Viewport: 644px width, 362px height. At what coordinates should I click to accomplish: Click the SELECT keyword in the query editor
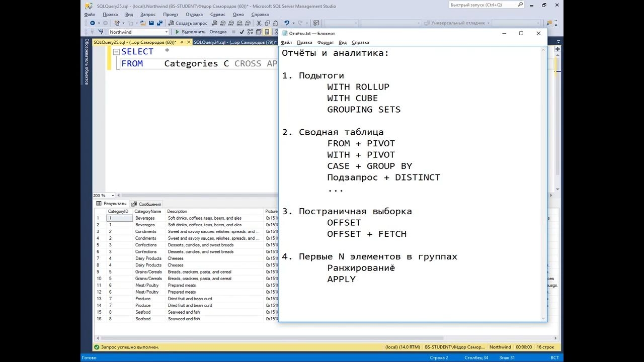[x=137, y=52]
